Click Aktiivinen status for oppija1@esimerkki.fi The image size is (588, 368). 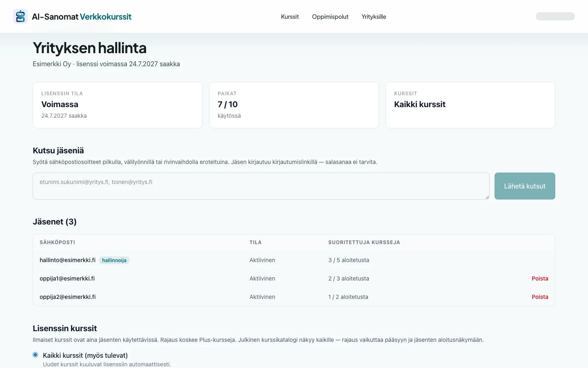coord(262,278)
